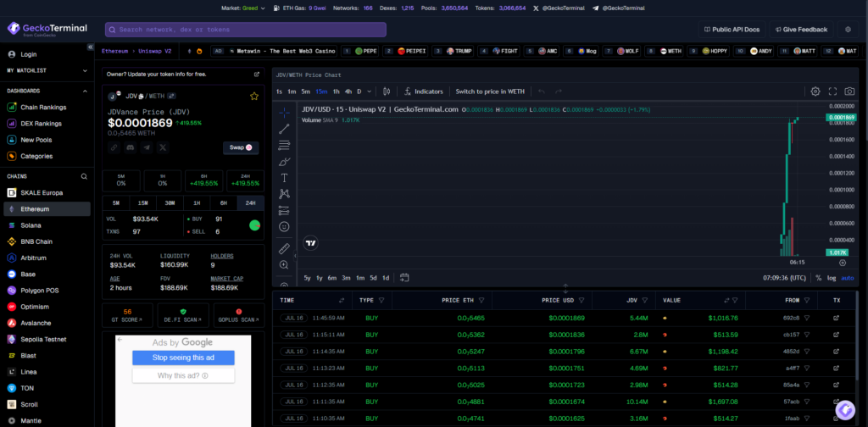This screenshot has height=427, width=868.
Task: Open Market Greed dropdown
Action: pos(243,8)
